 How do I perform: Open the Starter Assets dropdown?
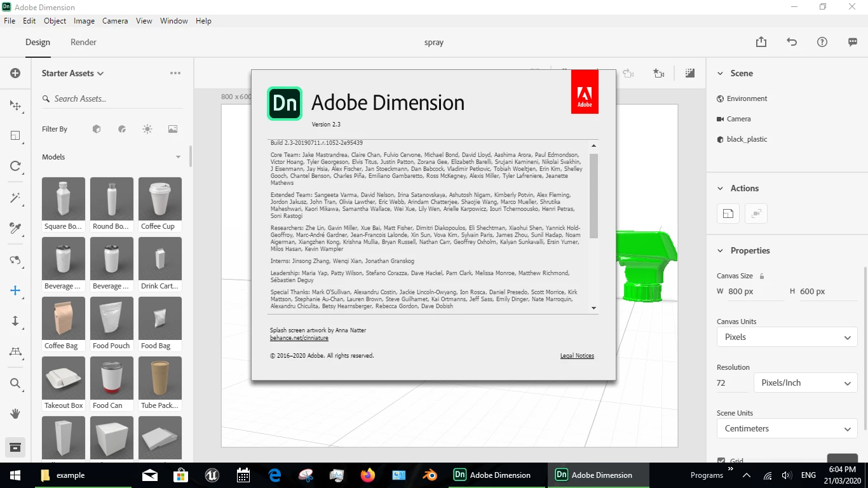72,73
